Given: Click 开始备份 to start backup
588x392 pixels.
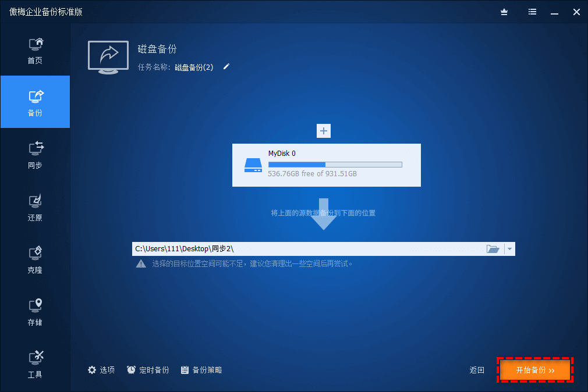Looking at the screenshot, I should pos(535,370).
